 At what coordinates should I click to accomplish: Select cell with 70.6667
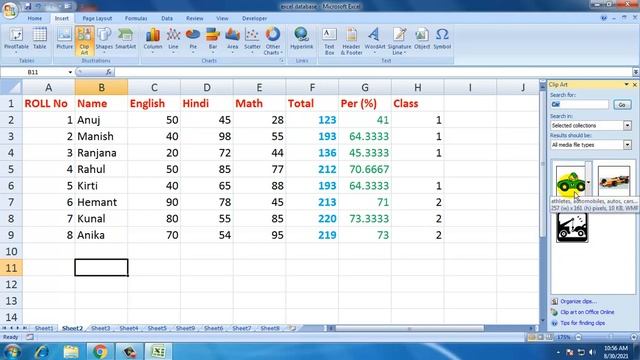pyautogui.click(x=365, y=169)
